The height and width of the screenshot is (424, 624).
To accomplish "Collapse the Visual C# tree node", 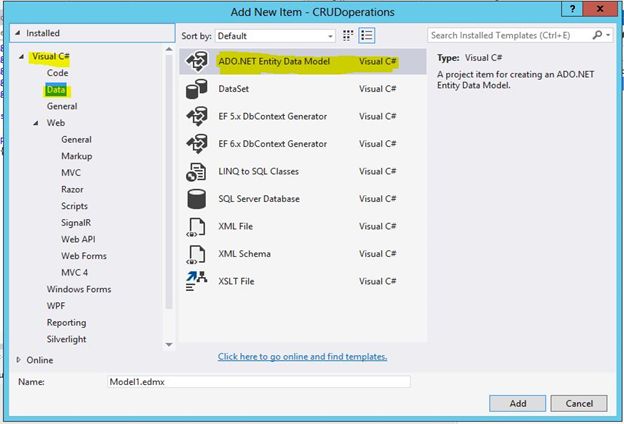I will [22, 56].
